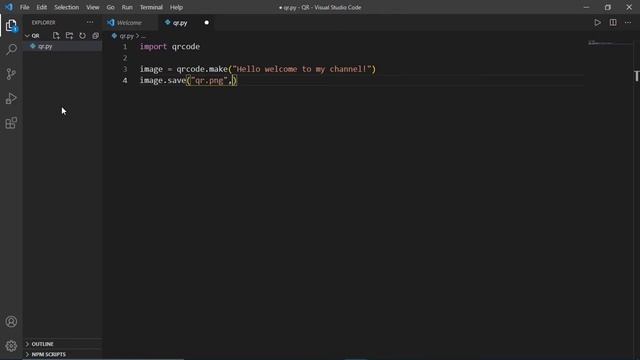640x360 pixels.
Task: Click line number 4 in gutter
Action: pos(125,80)
